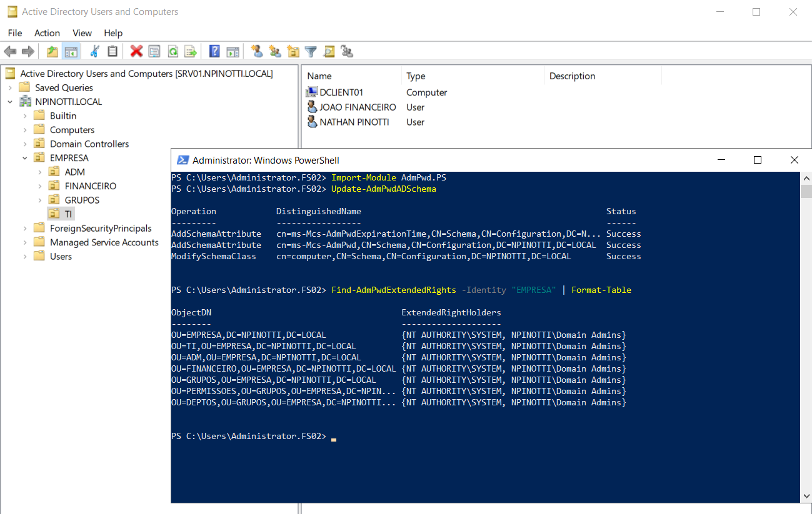The image size is (812, 514).
Task: Collapse the EMPRESA organizational unit
Action: pyautogui.click(x=25, y=158)
